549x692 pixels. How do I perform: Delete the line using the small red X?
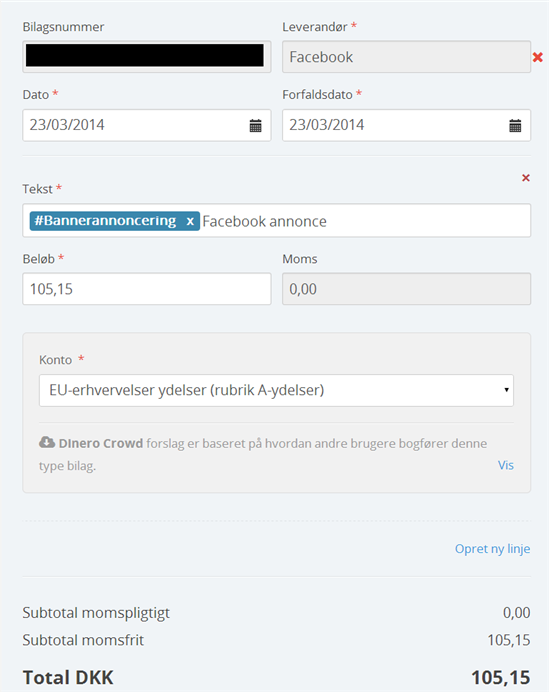(x=526, y=178)
